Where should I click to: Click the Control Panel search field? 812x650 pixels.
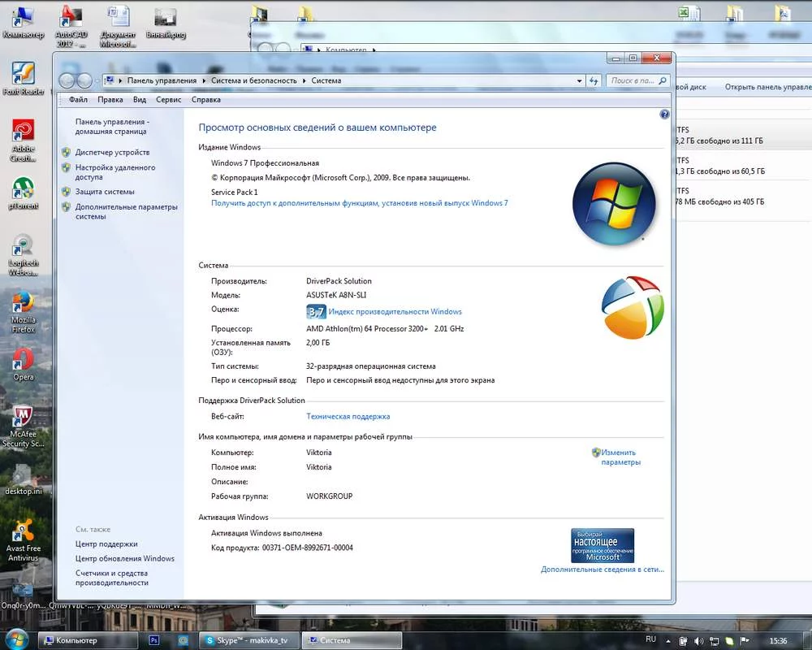pyautogui.click(x=633, y=80)
